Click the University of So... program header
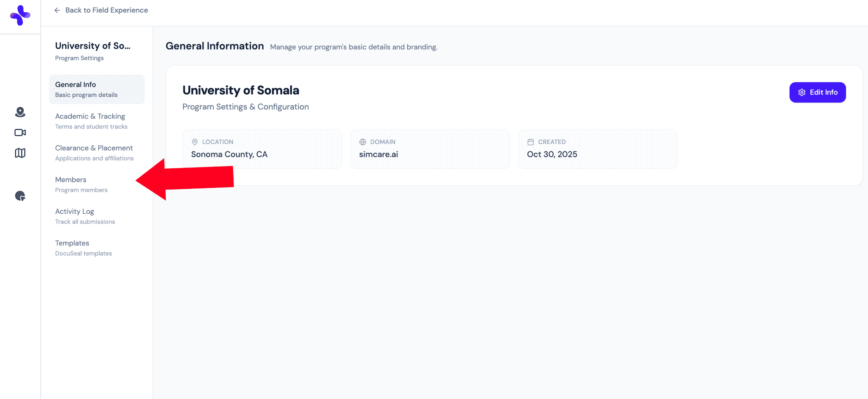 pyautogui.click(x=92, y=46)
